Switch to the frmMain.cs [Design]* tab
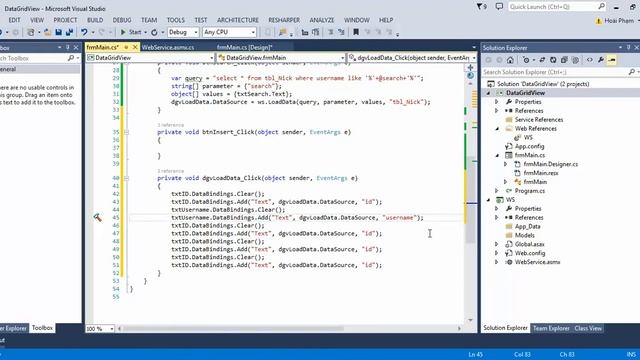640x360 pixels. tap(245, 47)
